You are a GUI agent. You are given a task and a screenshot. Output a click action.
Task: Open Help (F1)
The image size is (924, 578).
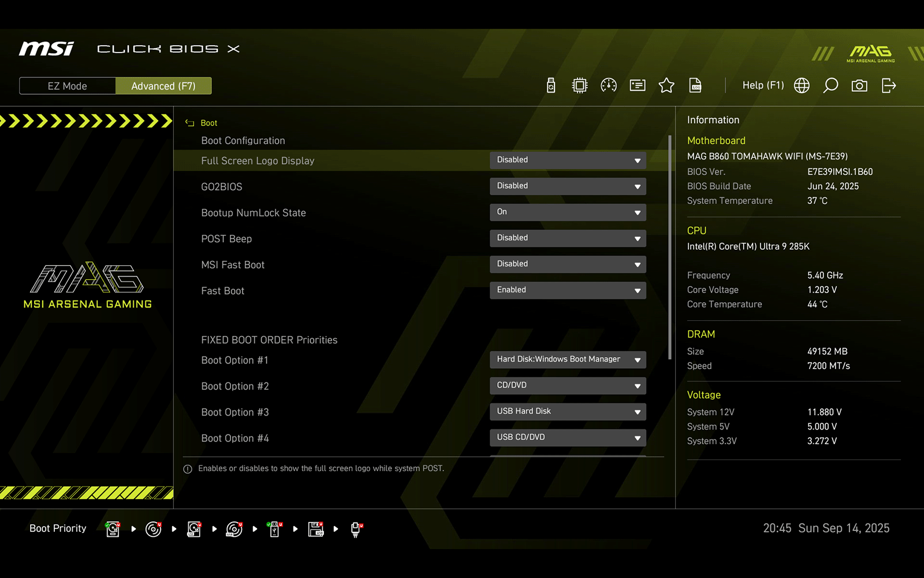[763, 86]
